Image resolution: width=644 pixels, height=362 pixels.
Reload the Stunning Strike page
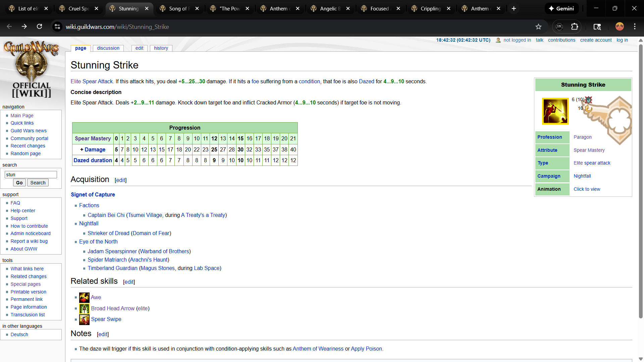pyautogui.click(x=39, y=27)
